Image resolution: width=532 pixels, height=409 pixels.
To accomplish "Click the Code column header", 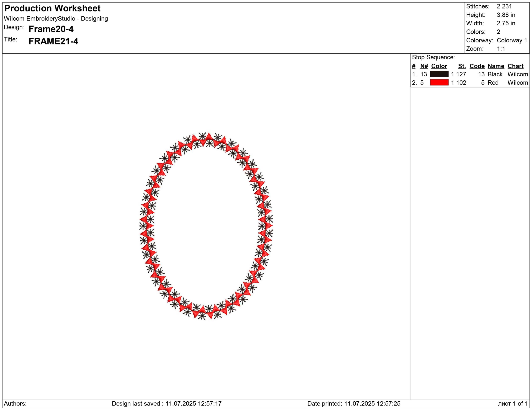I will (x=477, y=66).
